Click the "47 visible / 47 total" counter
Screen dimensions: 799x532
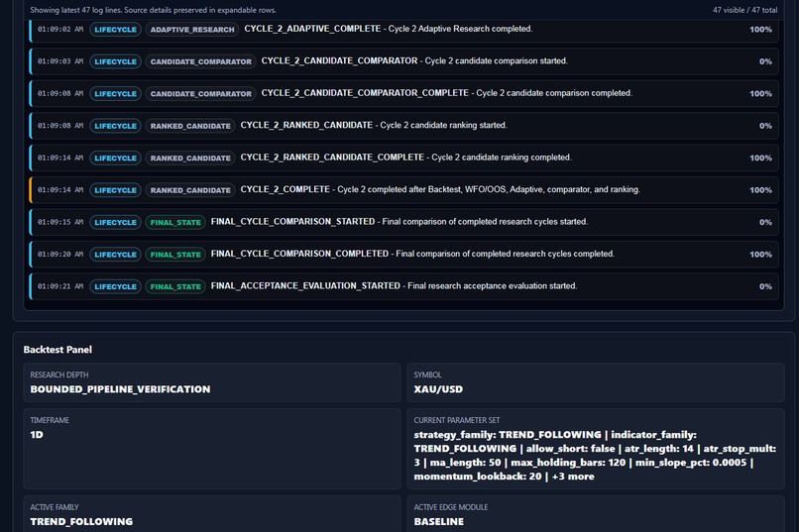click(x=745, y=10)
